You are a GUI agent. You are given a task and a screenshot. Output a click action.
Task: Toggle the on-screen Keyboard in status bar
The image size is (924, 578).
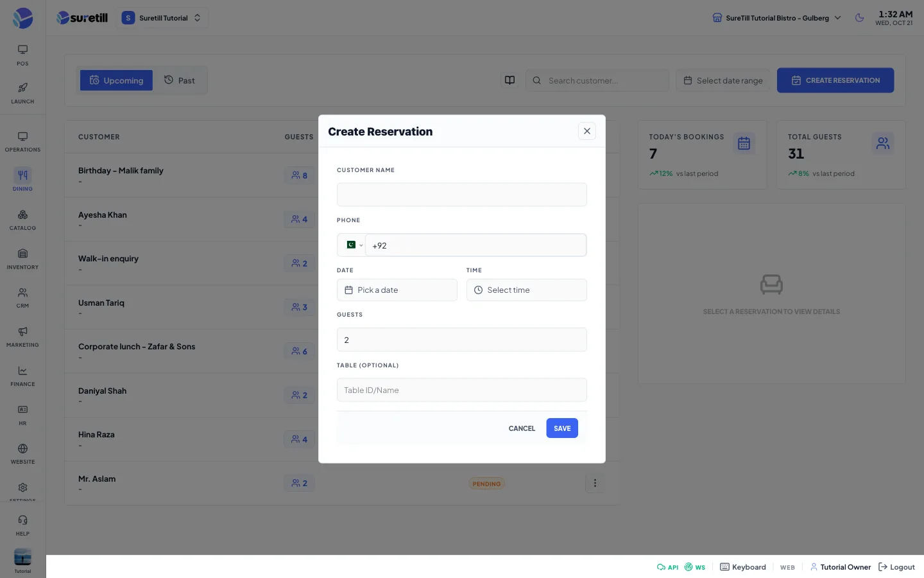coord(743,567)
